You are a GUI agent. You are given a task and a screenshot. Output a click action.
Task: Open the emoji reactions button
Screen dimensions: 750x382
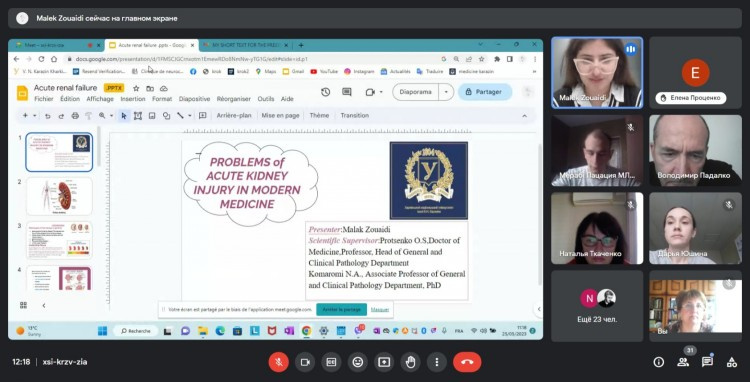358,362
